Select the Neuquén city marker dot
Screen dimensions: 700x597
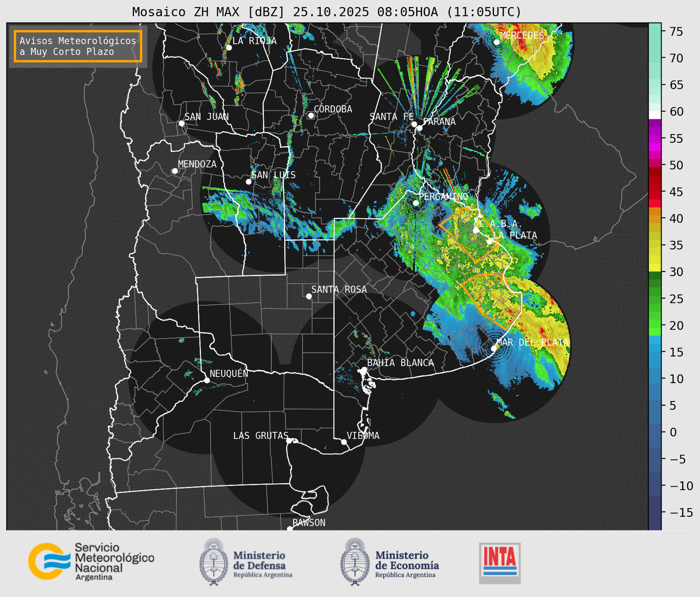tap(207, 380)
